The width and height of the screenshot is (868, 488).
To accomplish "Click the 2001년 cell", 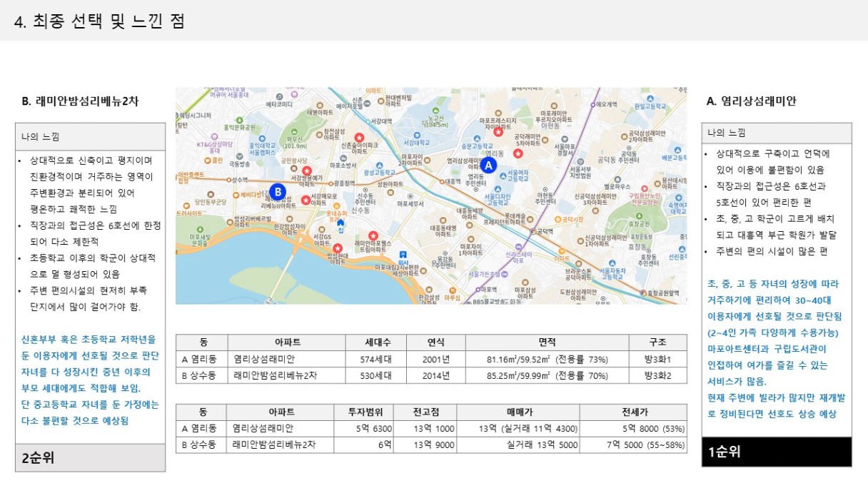I will [435, 359].
